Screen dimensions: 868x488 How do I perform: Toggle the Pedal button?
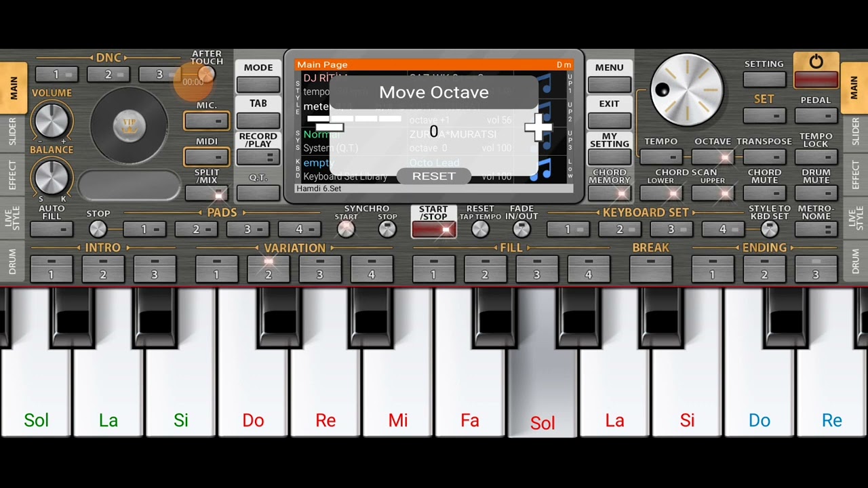(x=816, y=116)
